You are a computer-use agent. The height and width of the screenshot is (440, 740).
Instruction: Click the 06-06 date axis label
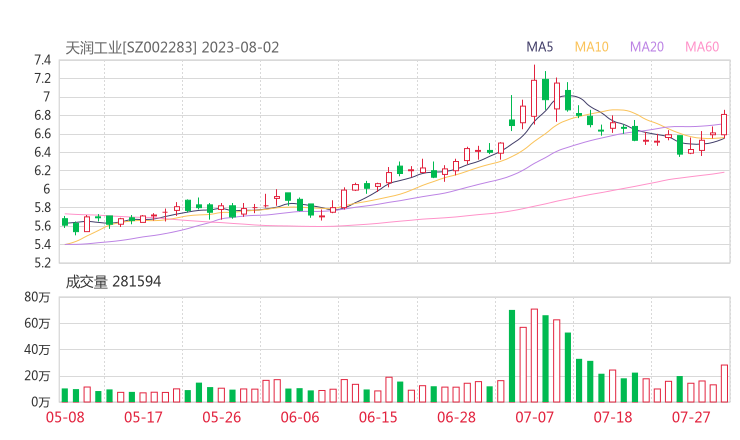[x=300, y=417]
